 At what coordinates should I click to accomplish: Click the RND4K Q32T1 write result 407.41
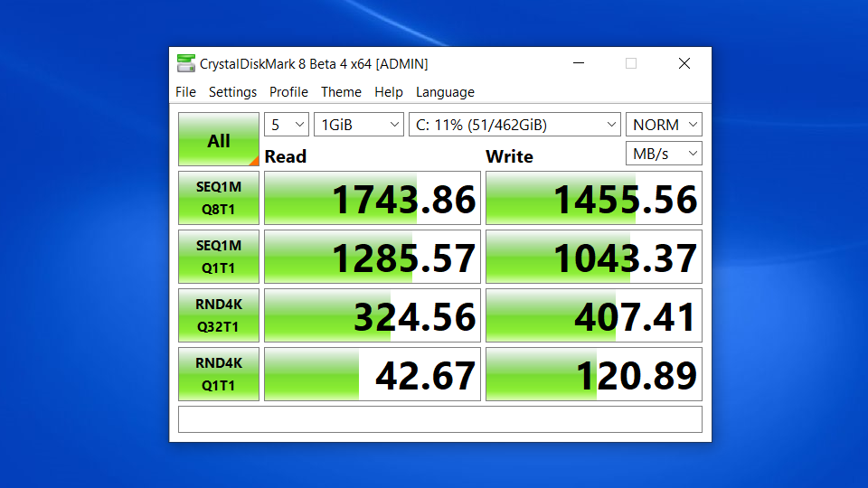[x=594, y=315]
